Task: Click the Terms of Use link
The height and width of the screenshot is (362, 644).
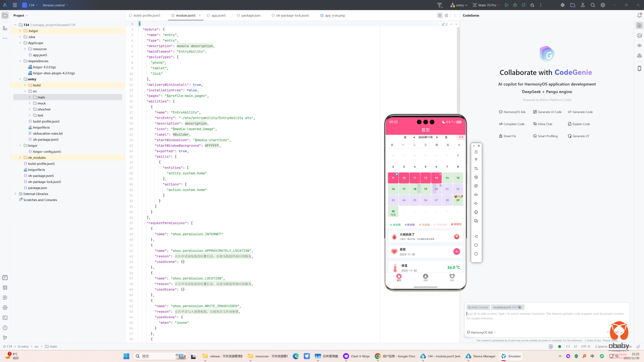Action: pyautogui.click(x=593, y=340)
